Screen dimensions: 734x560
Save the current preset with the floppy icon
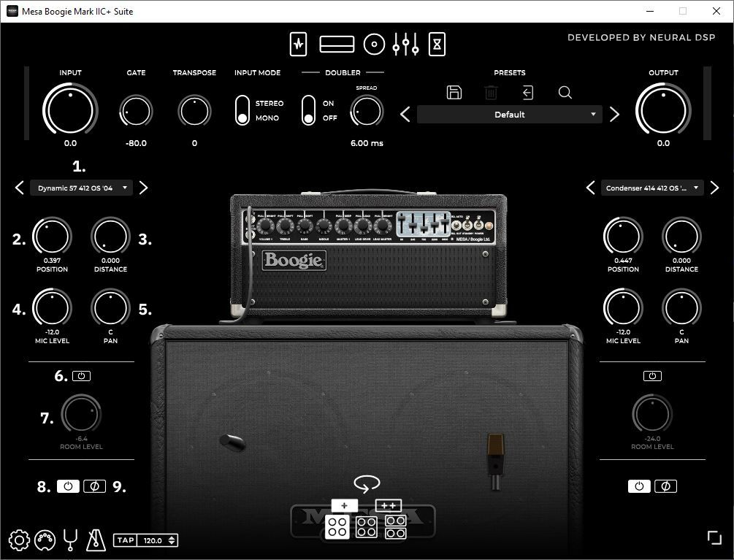[x=454, y=93]
